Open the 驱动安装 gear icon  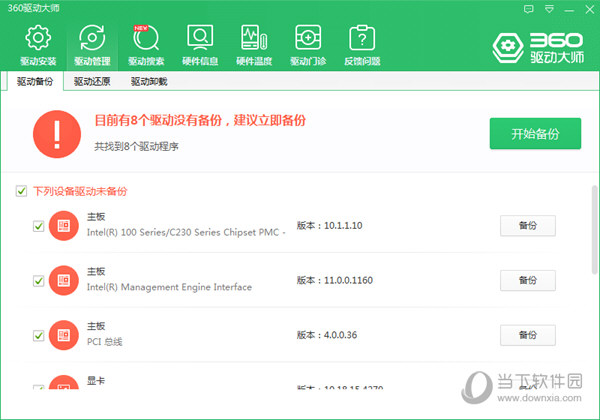click(38, 45)
